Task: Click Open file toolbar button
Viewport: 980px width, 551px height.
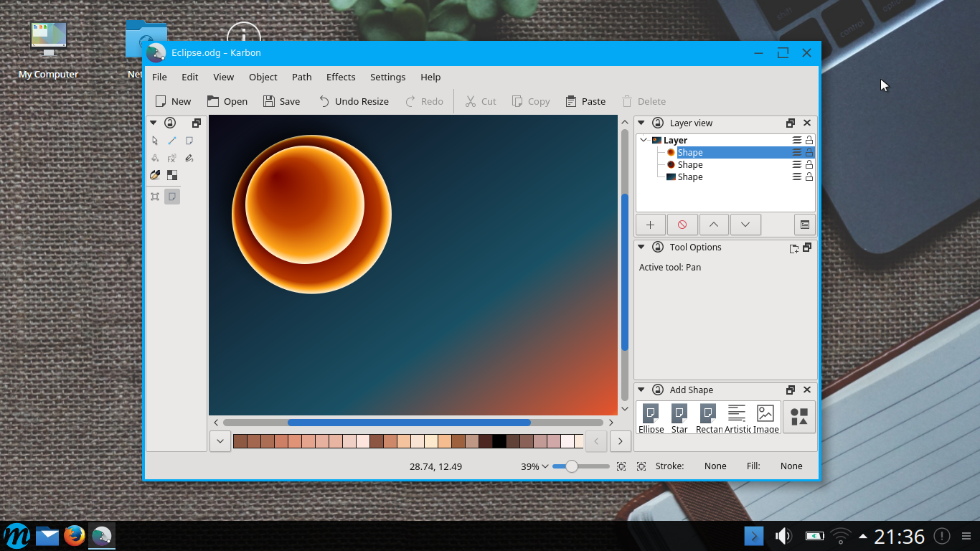Action: 227,101
